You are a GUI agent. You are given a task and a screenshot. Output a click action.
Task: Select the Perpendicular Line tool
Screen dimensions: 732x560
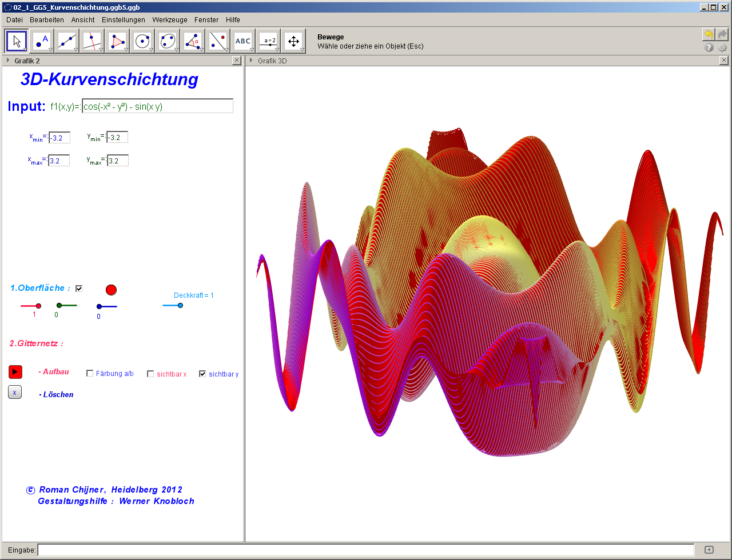[93, 41]
